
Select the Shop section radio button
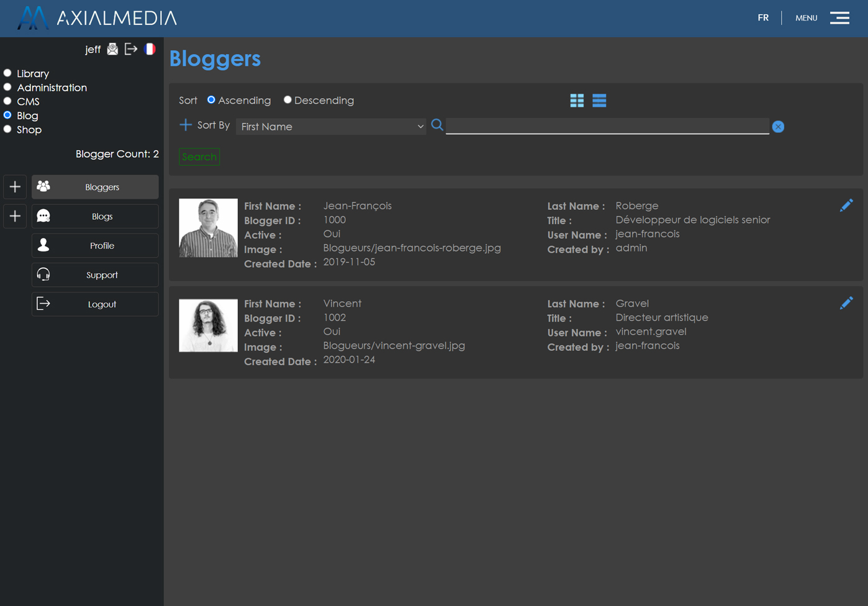click(7, 129)
